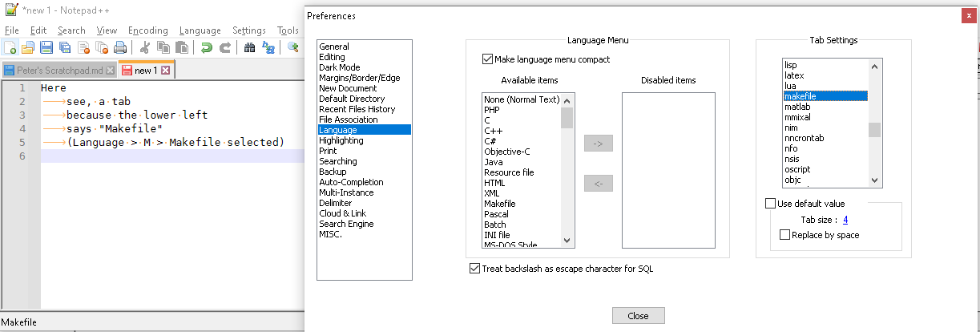Select INI file in Available items
Image resolution: width=980 pixels, height=332 pixels.
click(522, 235)
